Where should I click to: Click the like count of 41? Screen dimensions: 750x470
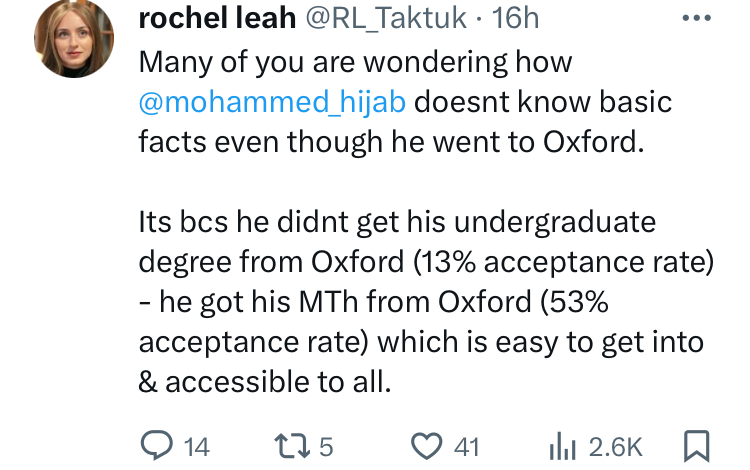pyautogui.click(x=468, y=446)
